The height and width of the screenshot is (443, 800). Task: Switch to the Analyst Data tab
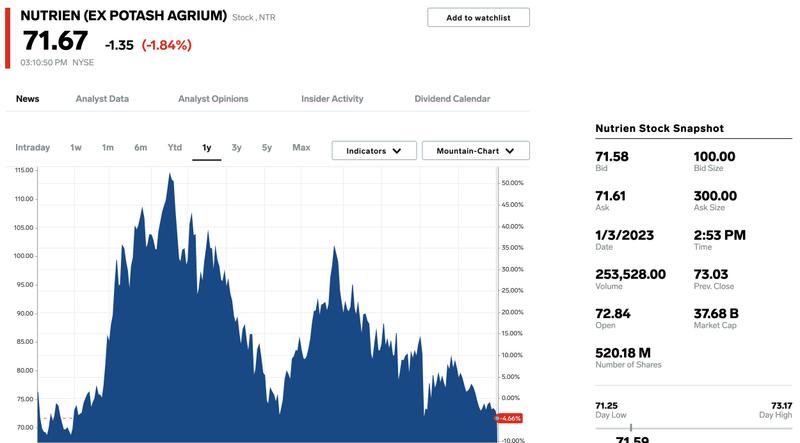102,99
